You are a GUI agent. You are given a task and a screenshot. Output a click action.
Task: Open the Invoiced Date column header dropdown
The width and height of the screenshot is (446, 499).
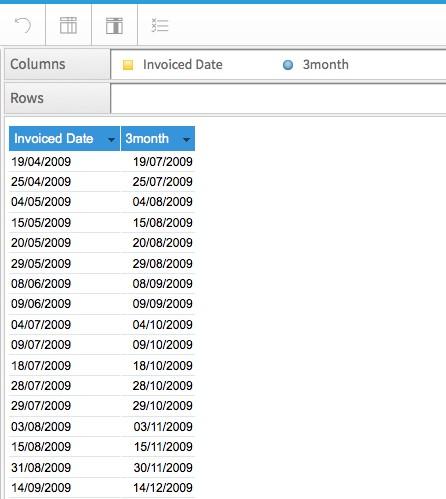pos(111,139)
